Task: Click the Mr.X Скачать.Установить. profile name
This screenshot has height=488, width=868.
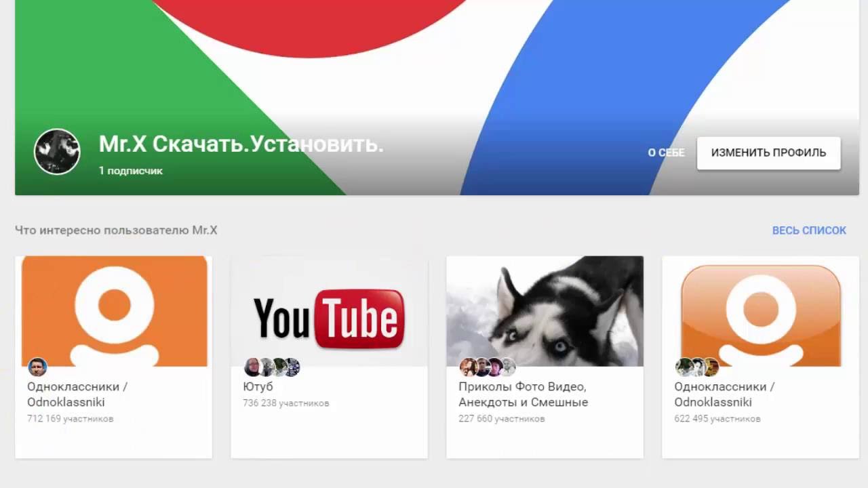Action: [x=241, y=144]
